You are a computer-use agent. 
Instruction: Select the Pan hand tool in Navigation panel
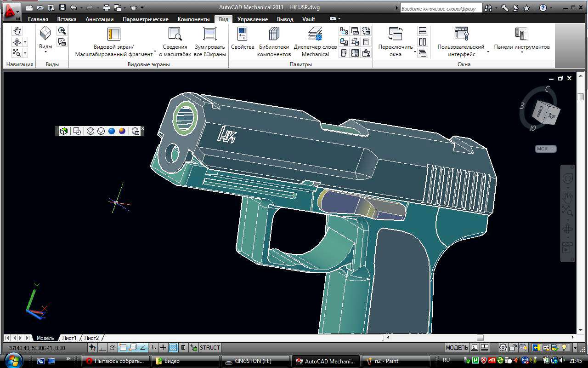[x=17, y=31]
